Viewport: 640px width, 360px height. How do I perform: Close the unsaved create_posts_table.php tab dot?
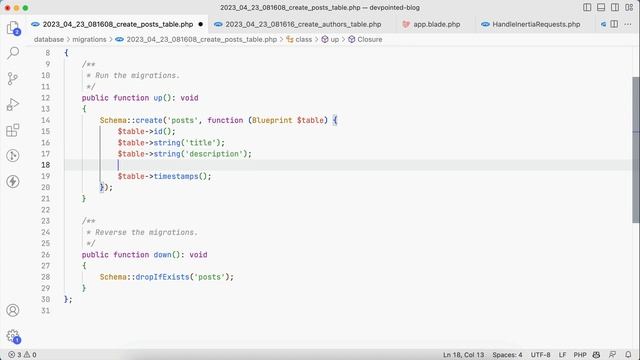pos(200,24)
